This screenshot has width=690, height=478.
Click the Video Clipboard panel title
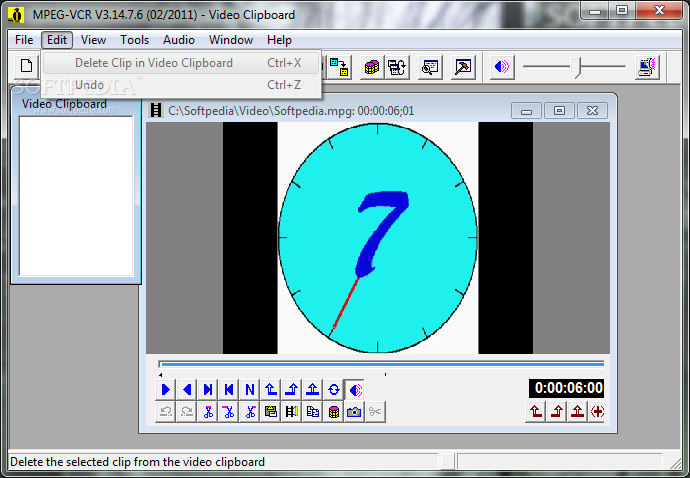64,104
